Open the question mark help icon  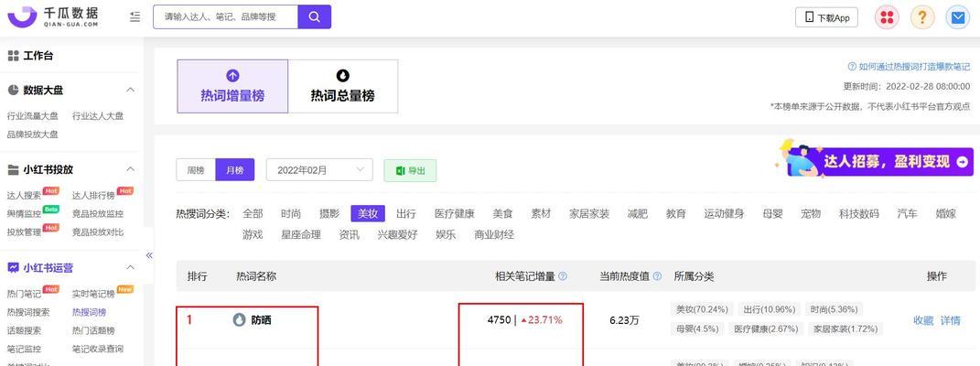[x=922, y=17]
